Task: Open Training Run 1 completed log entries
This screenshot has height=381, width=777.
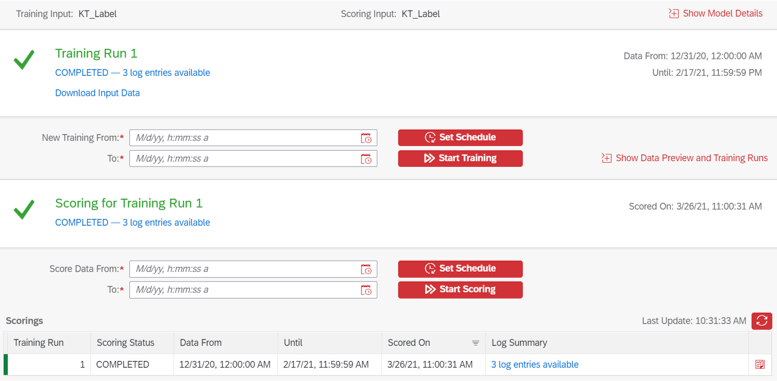Action: (x=132, y=73)
